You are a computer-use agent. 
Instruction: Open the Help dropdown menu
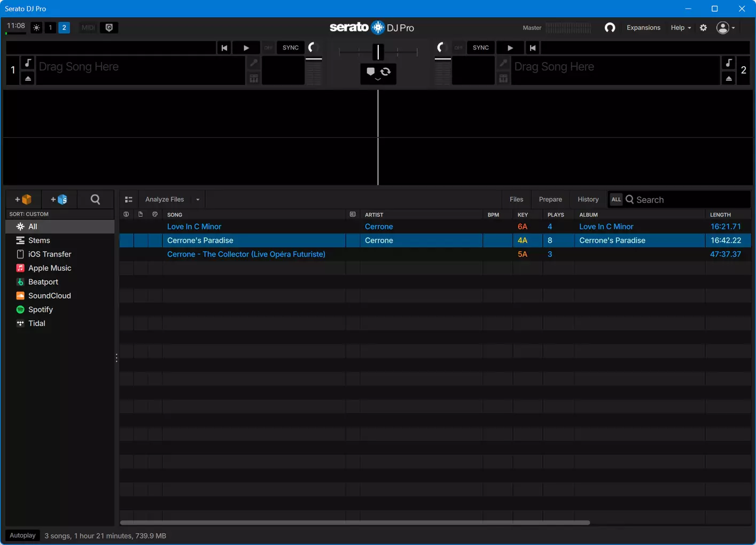click(x=681, y=28)
